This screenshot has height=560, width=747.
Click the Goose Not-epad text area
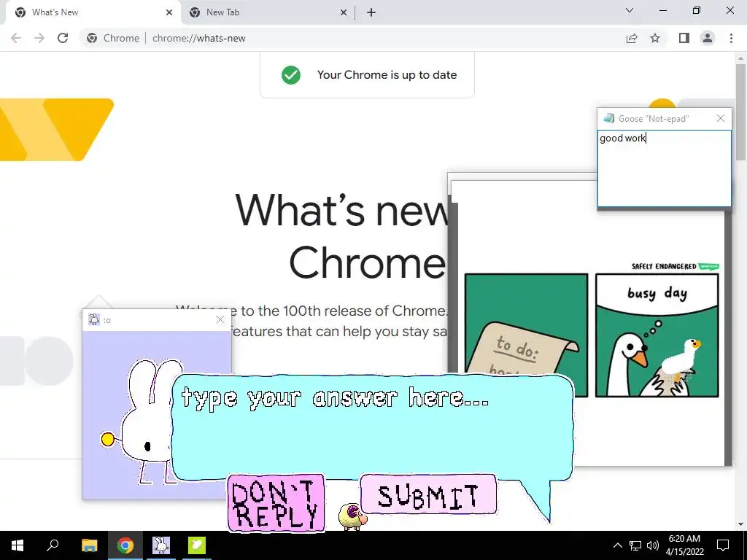point(664,168)
